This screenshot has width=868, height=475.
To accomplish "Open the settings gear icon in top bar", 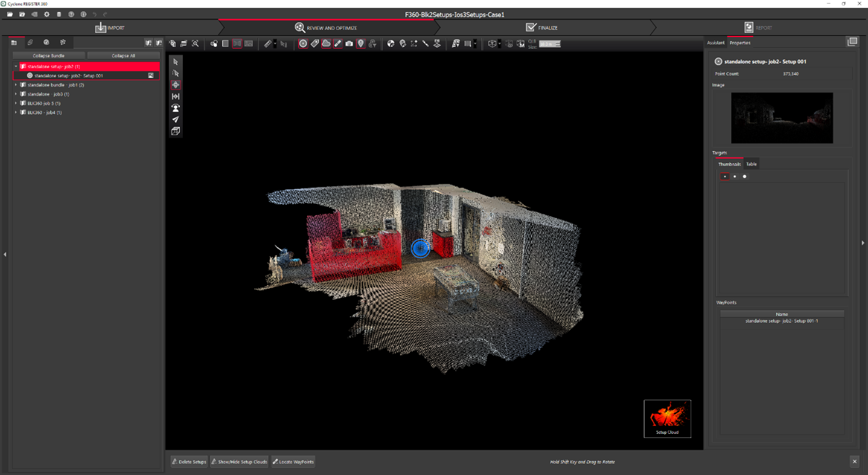I will click(47, 15).
